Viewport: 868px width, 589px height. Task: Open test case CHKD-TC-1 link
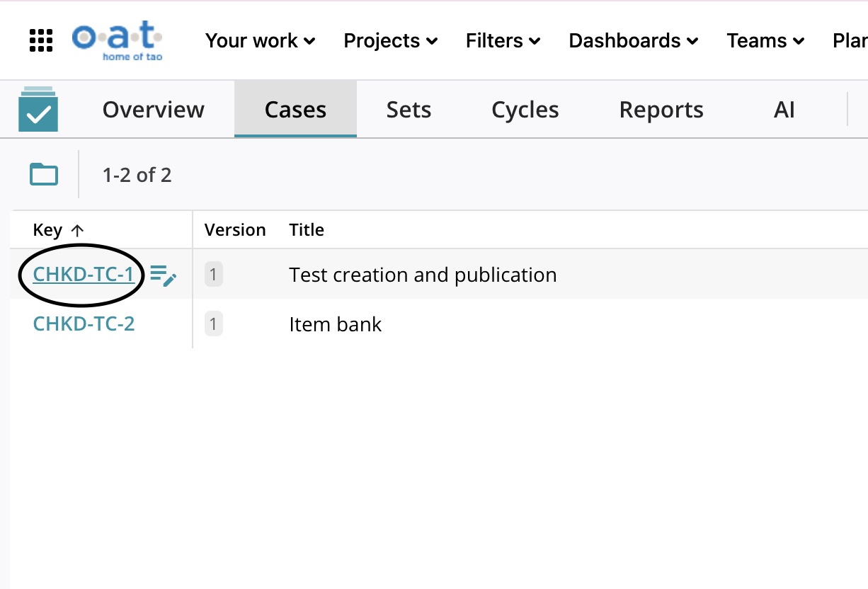click(84, 275)
